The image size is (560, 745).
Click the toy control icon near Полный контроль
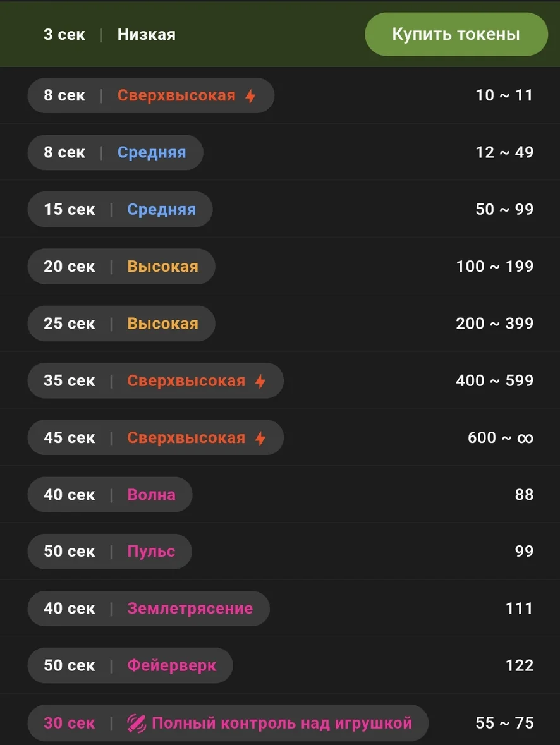(137, 723)
